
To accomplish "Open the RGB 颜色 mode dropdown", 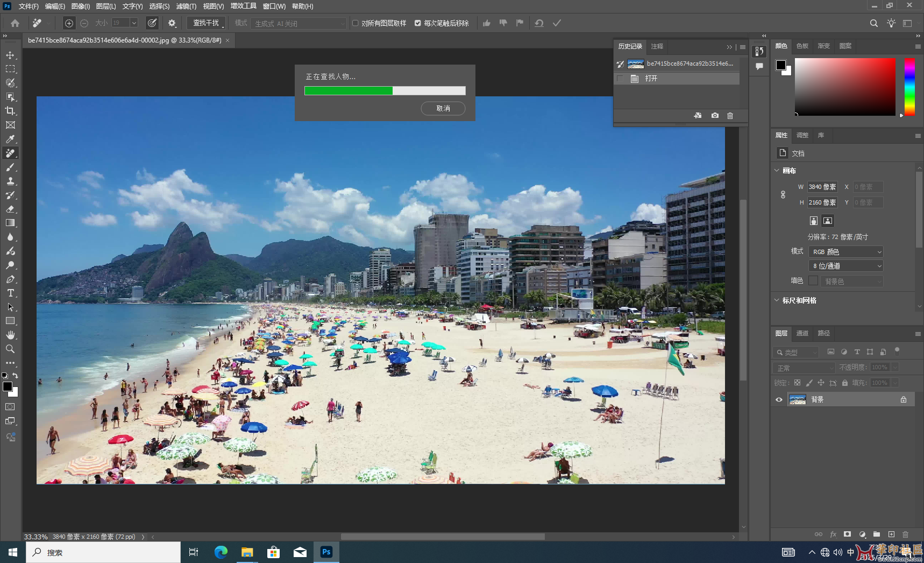I will [845, 252].
